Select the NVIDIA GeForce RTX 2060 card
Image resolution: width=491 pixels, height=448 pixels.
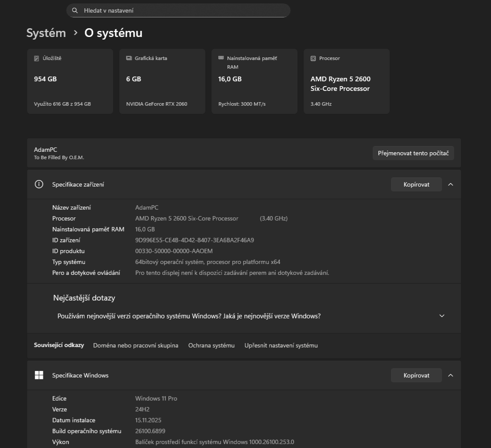click(x=162, y=81)
